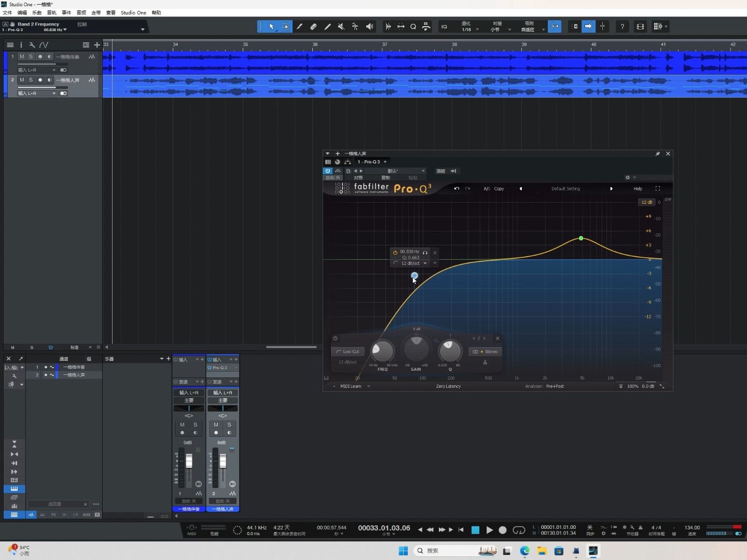Click the blue low cut band node
This screenshot has height=560, width=747.
pyautogui.click(x=414, y=275)
